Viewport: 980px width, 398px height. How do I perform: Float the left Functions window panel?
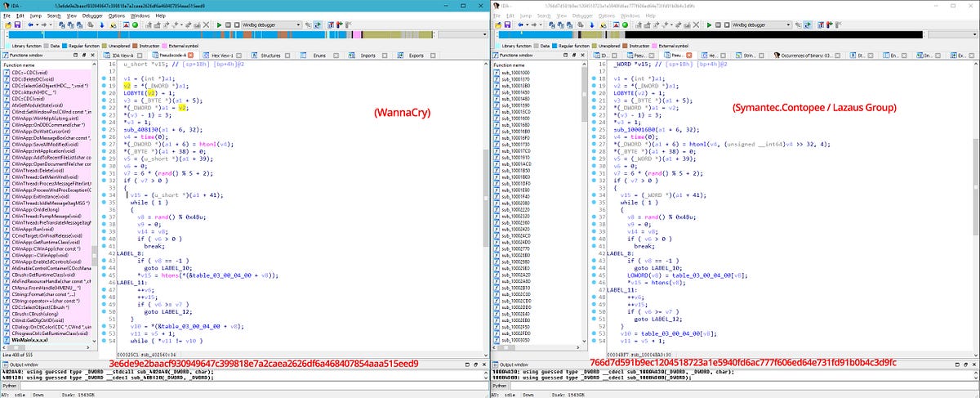click(x=84, y=56)
